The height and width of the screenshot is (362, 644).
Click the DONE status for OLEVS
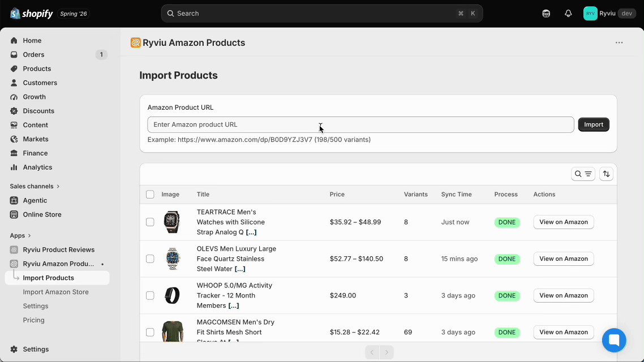(507, 259)
